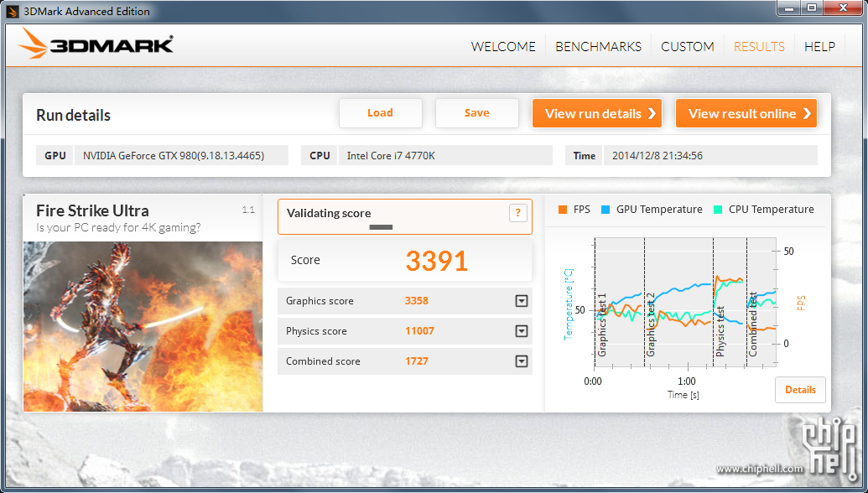Viewport: 868px width, 493px height.
Task: Click the Physics score value 11007
Action: [x=419, y=331]
